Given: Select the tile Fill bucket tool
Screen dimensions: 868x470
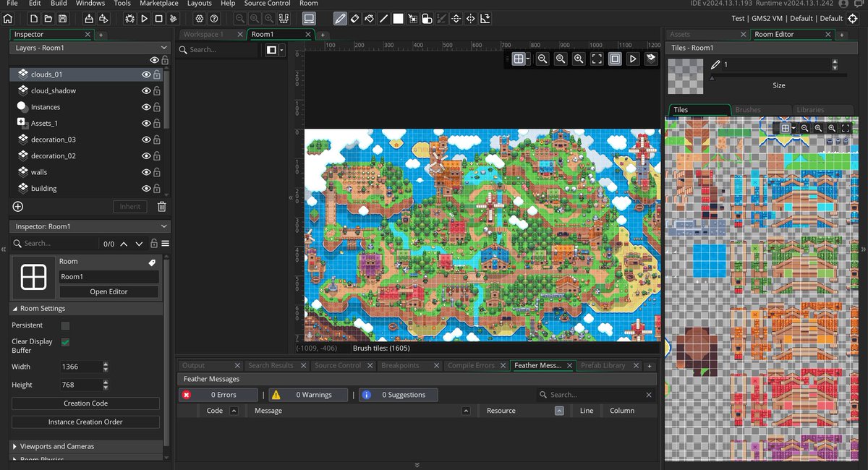Looking at the screenshot, I should point(369,18).
